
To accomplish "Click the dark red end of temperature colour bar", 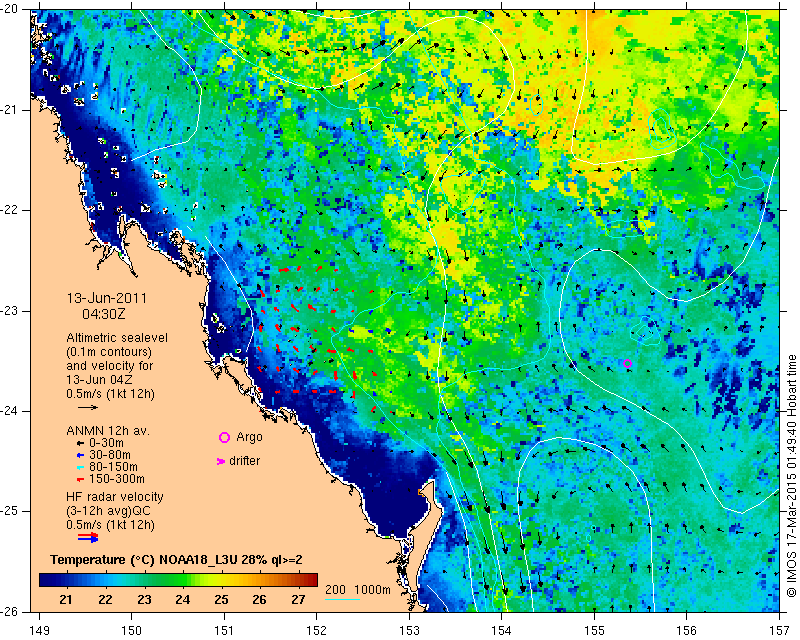I will [x=311, y=580].
